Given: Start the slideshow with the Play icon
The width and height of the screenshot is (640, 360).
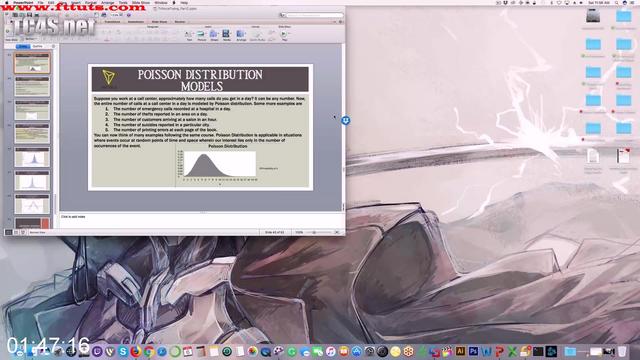Looking at the screenshot, I should 284,35.
